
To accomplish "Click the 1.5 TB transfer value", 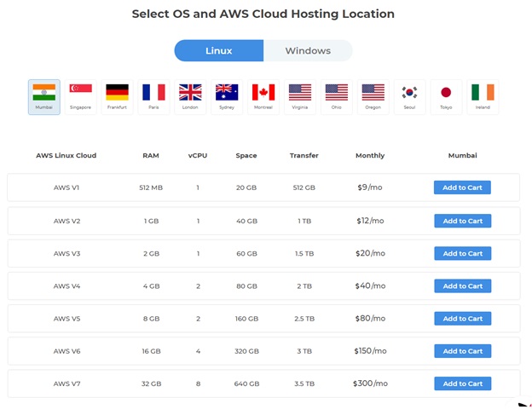I will (x=304, y=254).
